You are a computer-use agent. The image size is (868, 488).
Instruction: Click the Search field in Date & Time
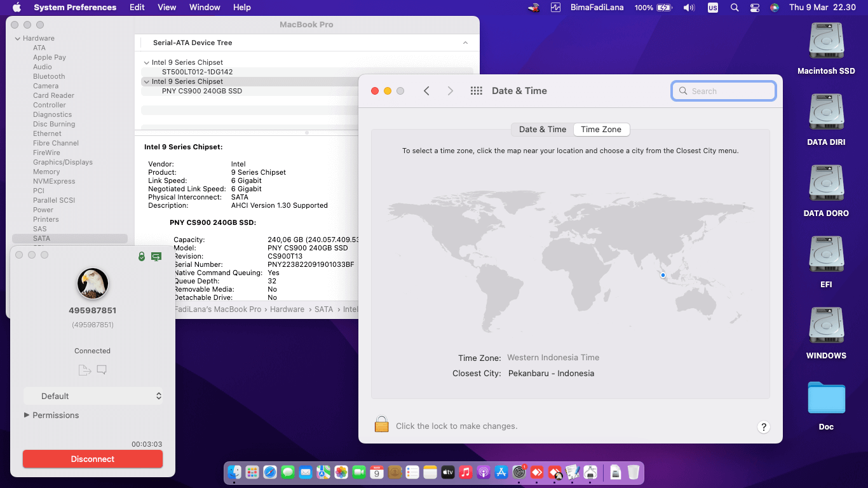pos(723,91)
